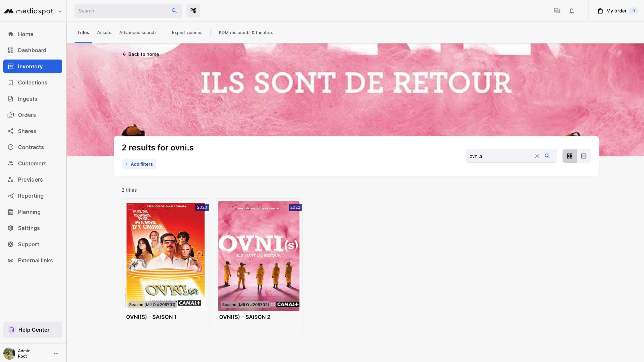The image size is (644, 362).
Task: Select Inventory in the sidebar
Action: (x=33, y=67)
